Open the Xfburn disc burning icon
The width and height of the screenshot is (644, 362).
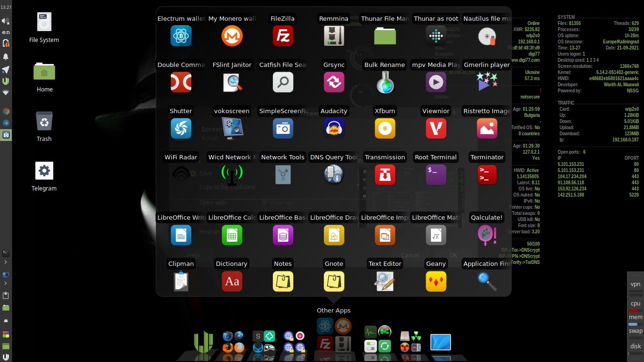point(385,128)
